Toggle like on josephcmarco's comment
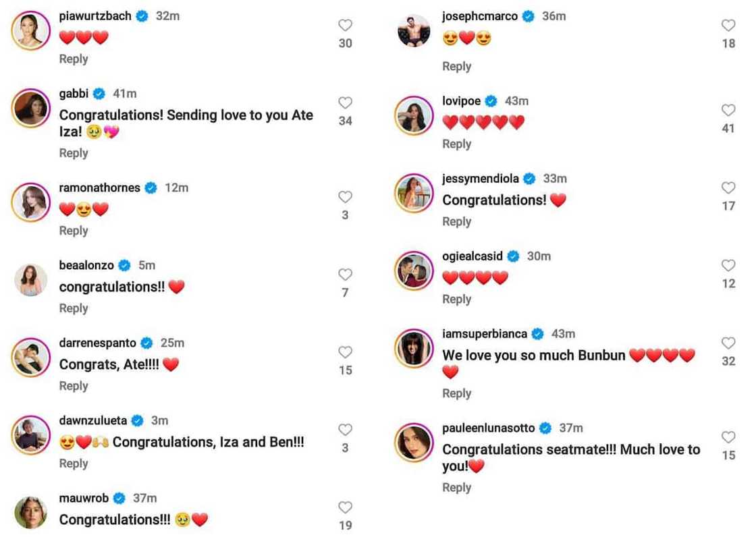 (x=728, y=26)
